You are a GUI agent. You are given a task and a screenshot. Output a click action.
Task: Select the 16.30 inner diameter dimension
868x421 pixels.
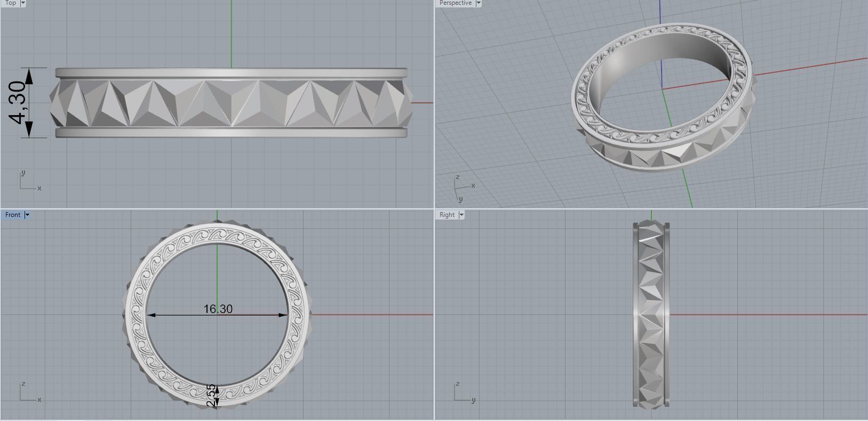[218, 309]
